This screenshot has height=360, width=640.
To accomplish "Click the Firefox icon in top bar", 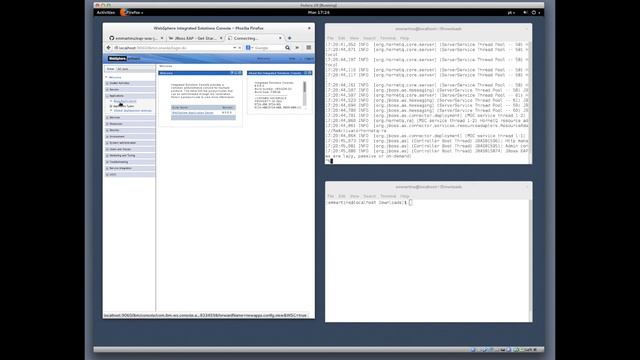I will [123, 12].
